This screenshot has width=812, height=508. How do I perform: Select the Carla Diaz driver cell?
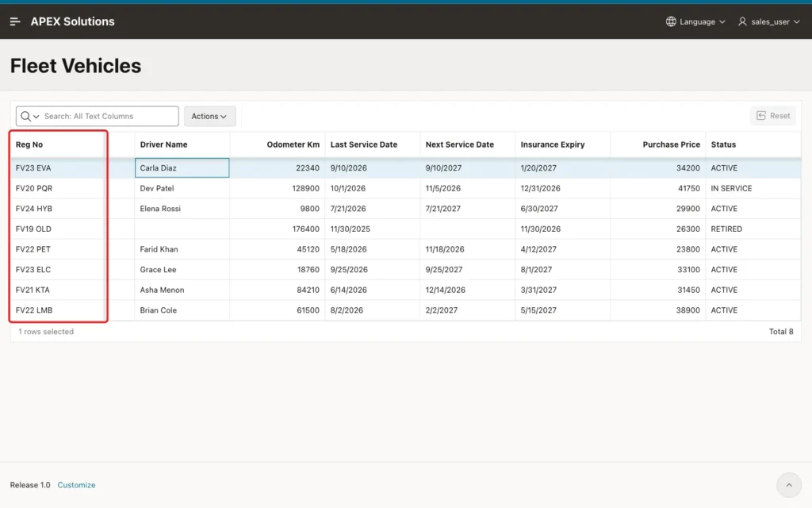(182, 168)
